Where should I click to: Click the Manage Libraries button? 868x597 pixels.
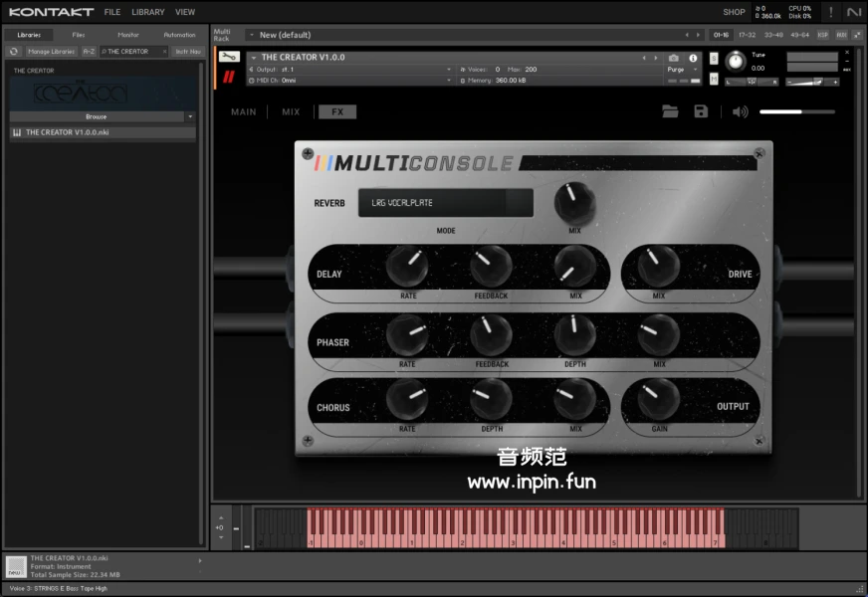pos(52,51)
